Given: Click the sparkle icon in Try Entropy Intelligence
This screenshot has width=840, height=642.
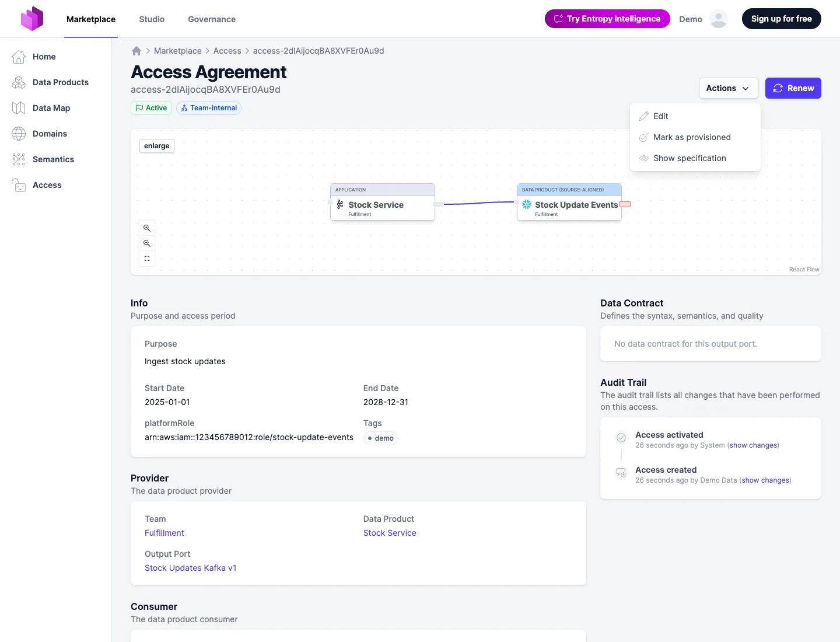Looking at the screenshot, I should 558,19.
